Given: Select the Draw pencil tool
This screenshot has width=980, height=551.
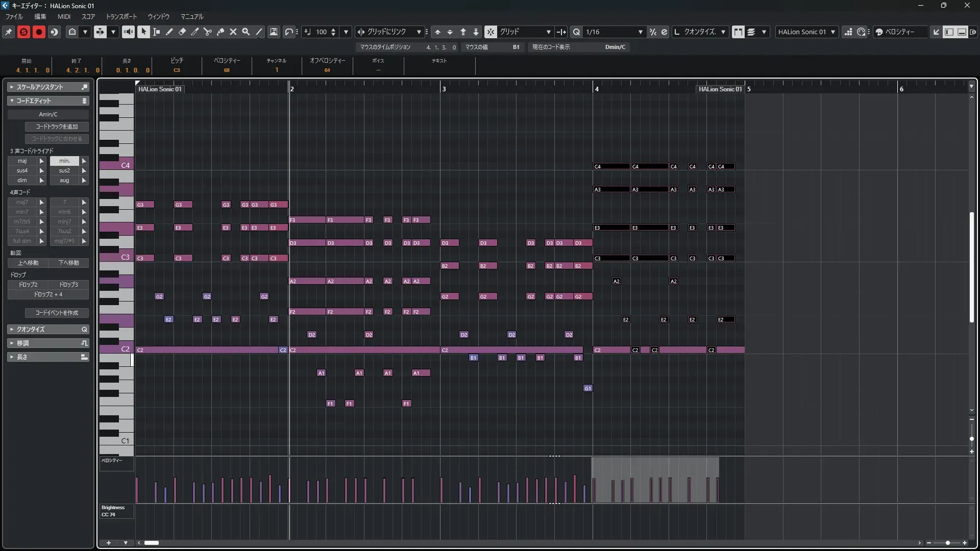Looking at the screenshot, I should [169, 32].
